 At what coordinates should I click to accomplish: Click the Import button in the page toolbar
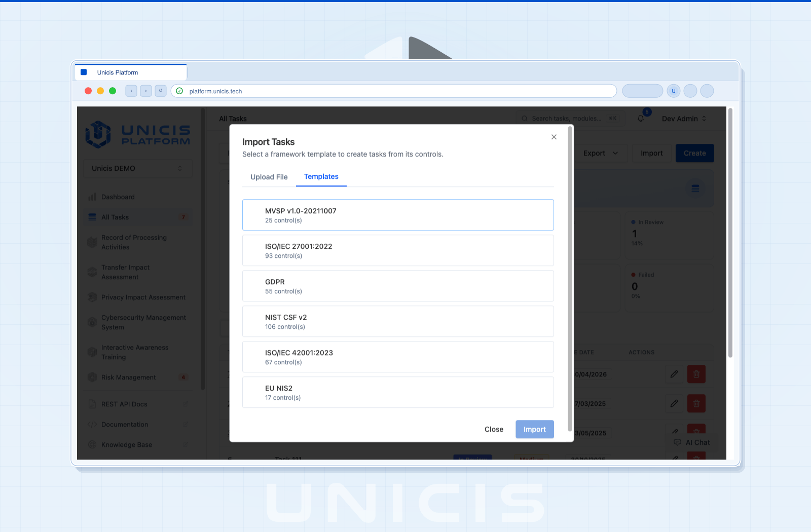(652, 153)
